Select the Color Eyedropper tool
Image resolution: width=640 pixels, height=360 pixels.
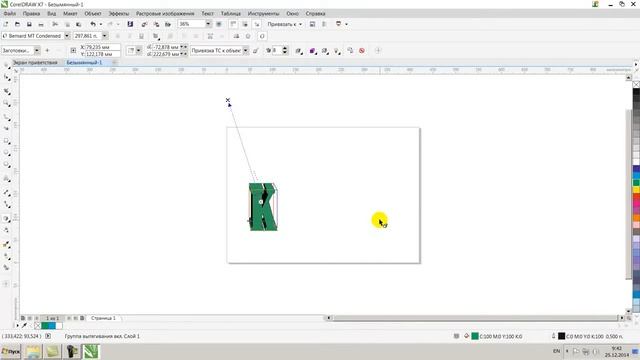tap(7, 244)
